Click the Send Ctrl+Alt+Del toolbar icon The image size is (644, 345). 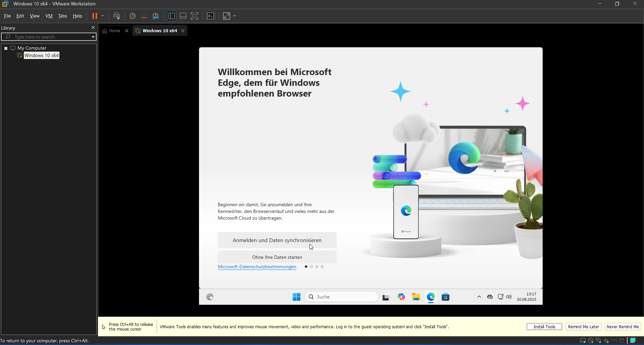(116, 16)
